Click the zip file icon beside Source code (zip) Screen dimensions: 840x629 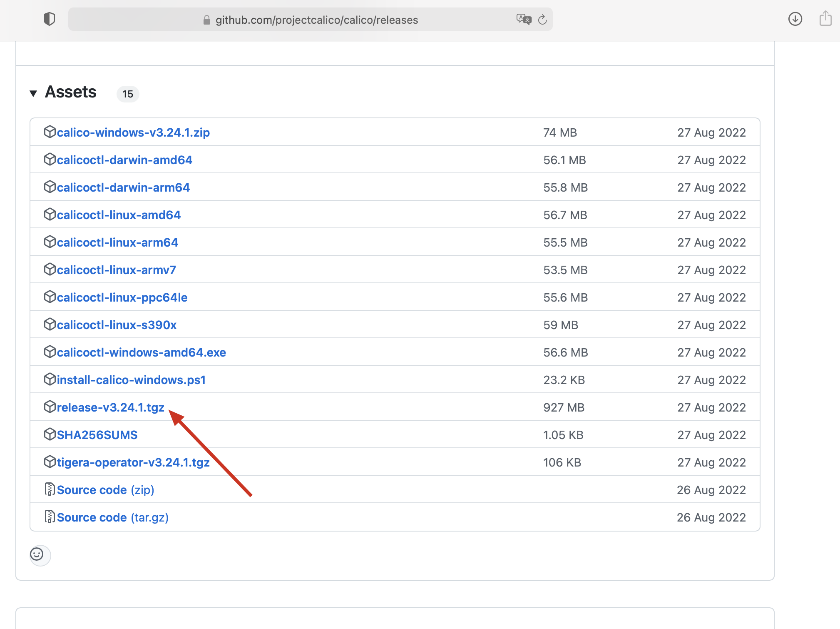tap(50, 489)
